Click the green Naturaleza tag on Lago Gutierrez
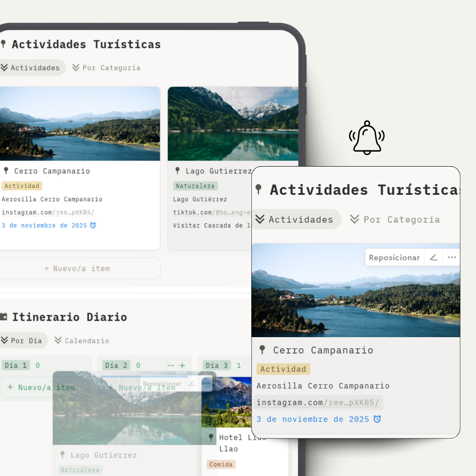476x476 pixels. pyautogui.click(x=195, y=186)
